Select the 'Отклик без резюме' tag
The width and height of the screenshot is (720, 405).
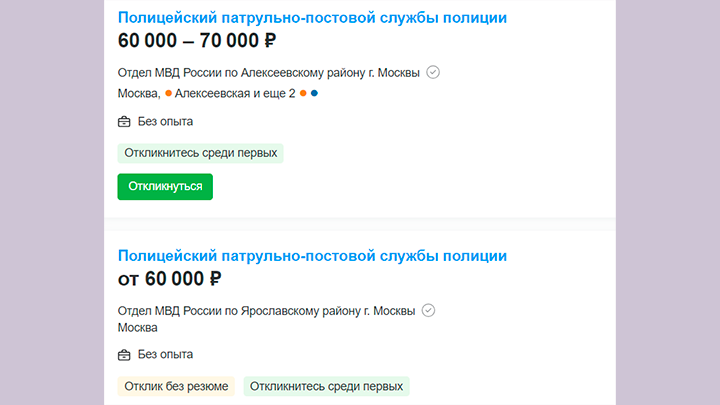coord(176,386)
